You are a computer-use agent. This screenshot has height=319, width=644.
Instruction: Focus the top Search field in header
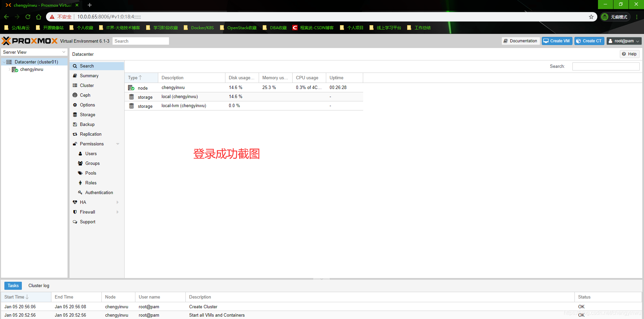[x=141, y=41]
